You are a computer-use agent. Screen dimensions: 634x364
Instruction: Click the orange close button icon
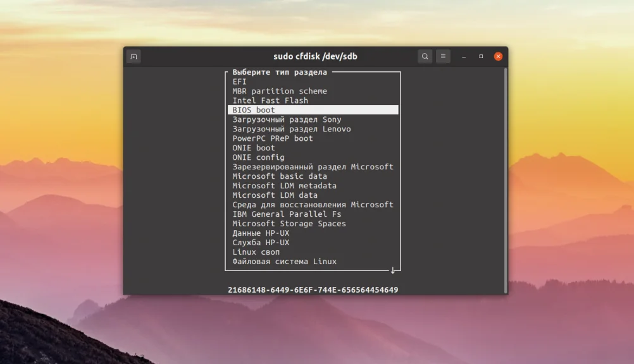(x=498, y=56)
